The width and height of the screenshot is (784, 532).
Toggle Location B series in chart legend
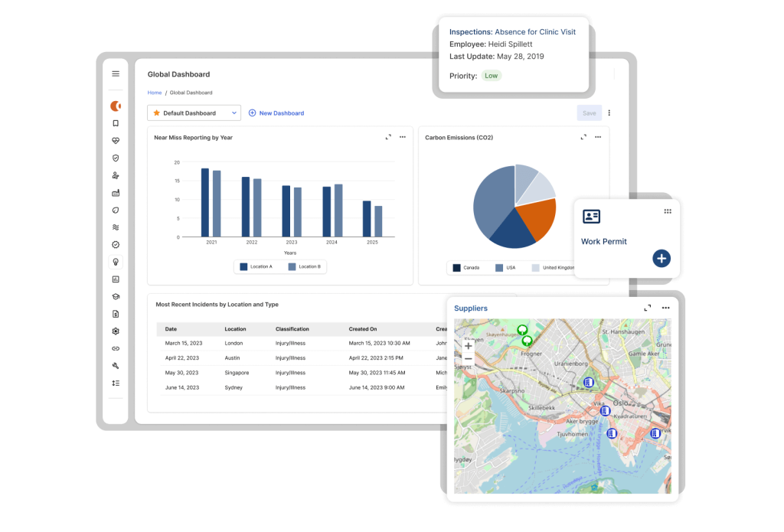[304, 266]
